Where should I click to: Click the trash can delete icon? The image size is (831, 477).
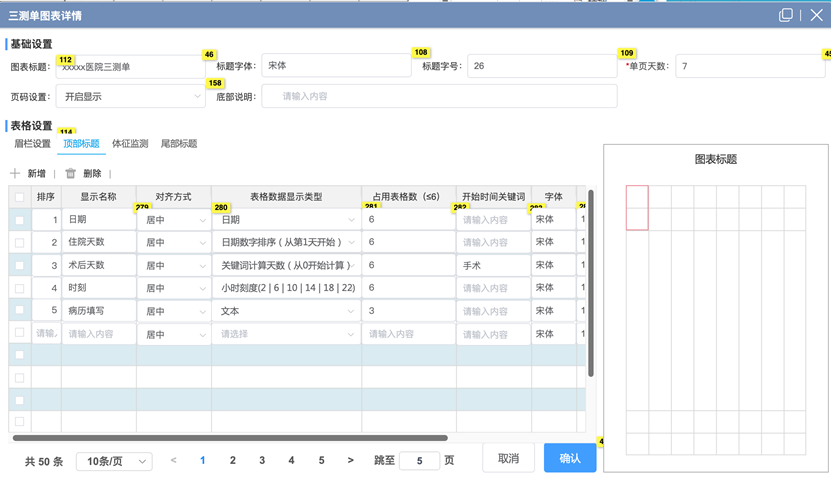70,173
